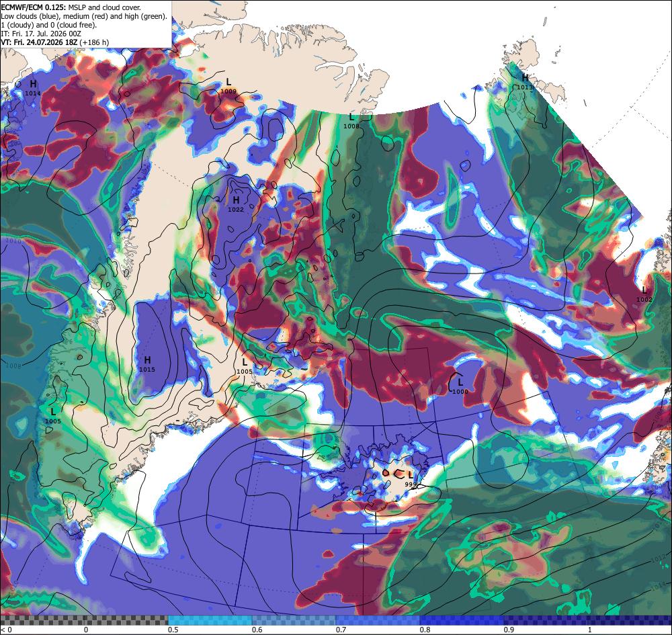Click the L 1008 low pressure marker
This screenshot has height=635, width=672.
pos(351,120)
